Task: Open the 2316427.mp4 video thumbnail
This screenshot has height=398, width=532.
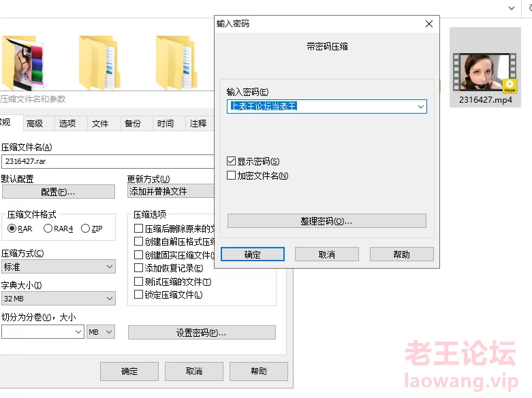Action: [485, 73]
